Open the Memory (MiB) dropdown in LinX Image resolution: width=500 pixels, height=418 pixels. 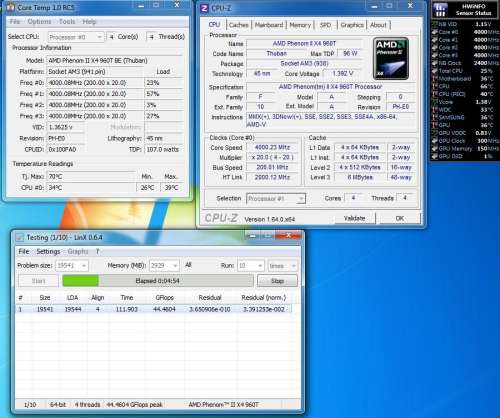(x=164, y=266)
